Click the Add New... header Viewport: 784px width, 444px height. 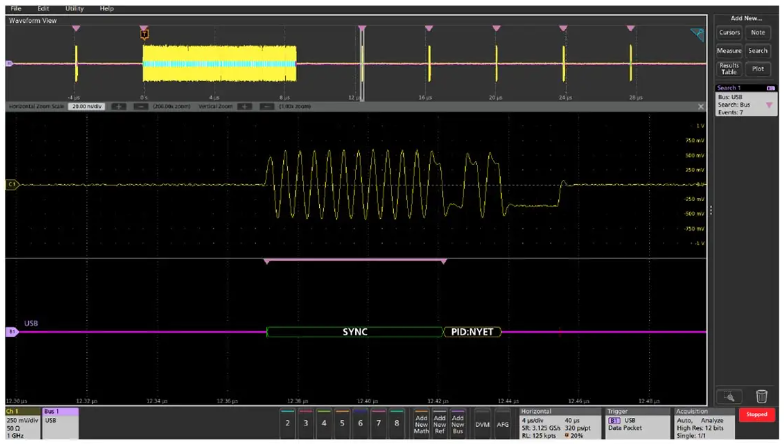coord(746,18)
